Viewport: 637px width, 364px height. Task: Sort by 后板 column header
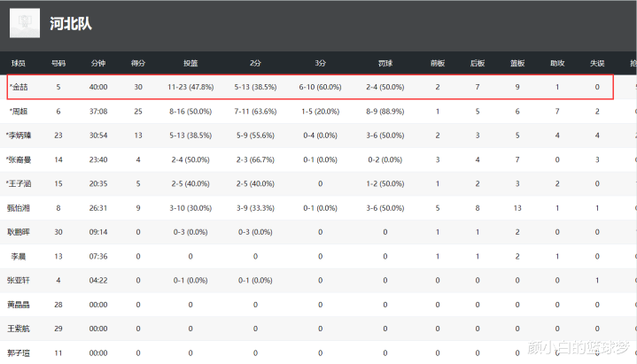click(478, 64)
